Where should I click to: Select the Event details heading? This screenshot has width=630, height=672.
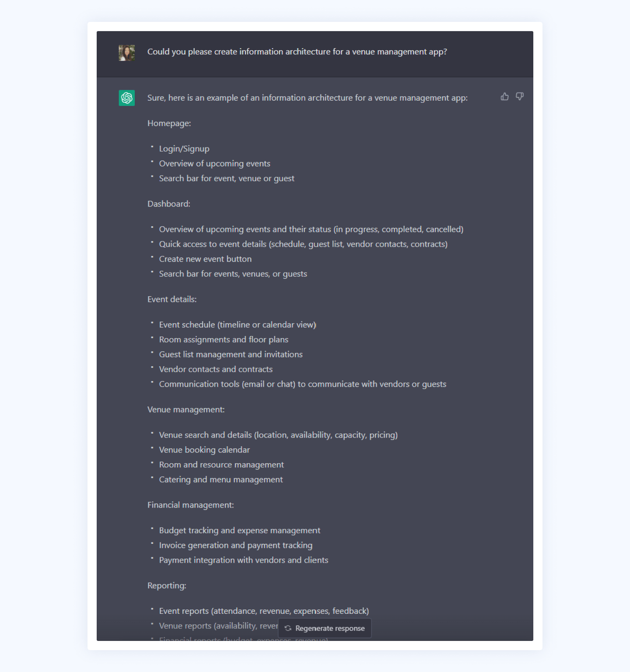[x=171, y=299]
